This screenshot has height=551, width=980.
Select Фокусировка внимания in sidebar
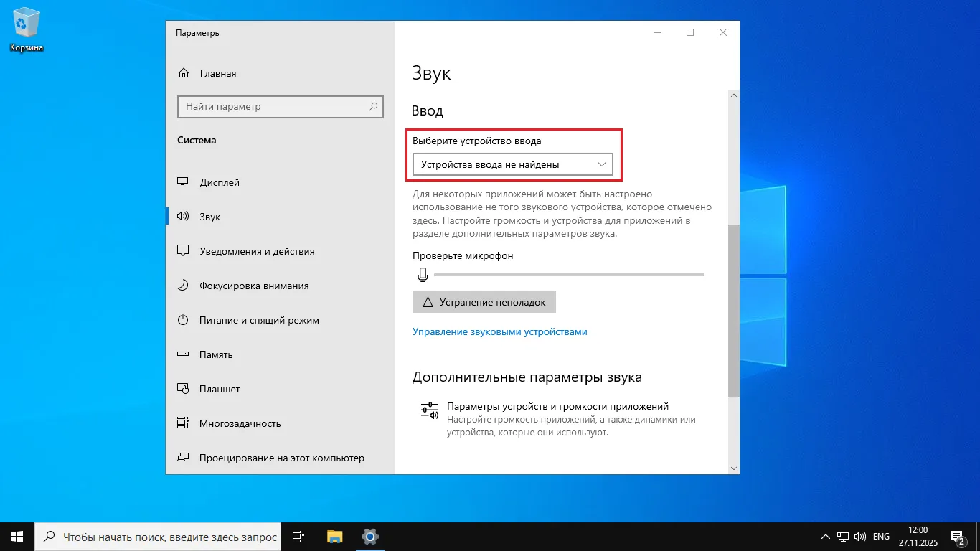click(254, 286)
